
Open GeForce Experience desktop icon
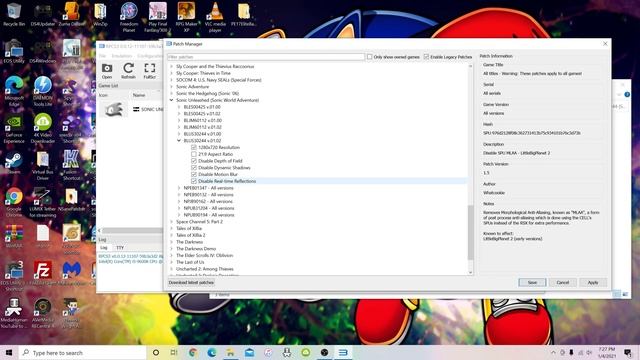coord(14,128)
